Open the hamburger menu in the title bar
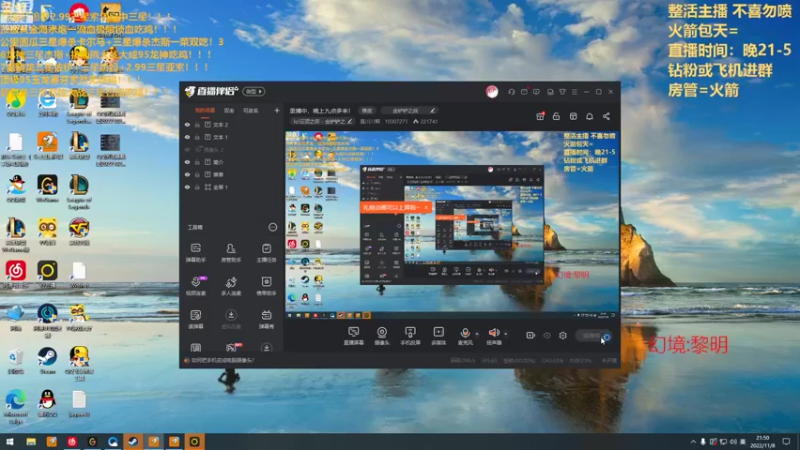Image resolution: width=800 pixels, height=450 pixels. [574, 92]
